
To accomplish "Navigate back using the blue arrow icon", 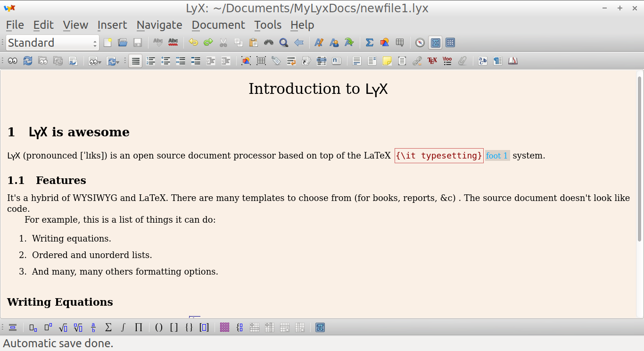I will coord(299,42).
